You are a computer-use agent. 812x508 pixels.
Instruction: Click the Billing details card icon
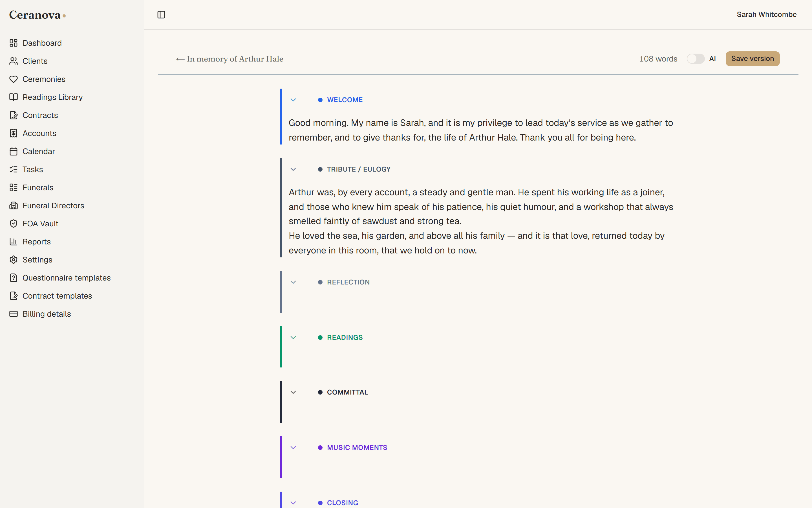click(14, 314)
